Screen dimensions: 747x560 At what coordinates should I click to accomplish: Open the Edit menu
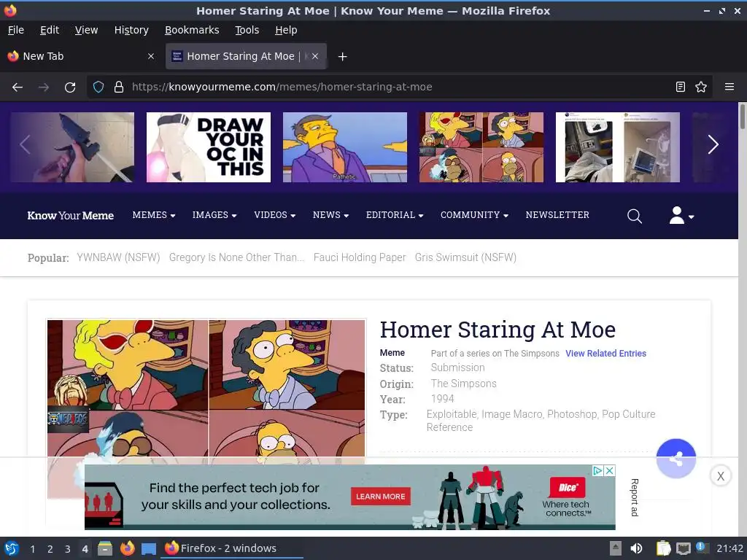50,30
